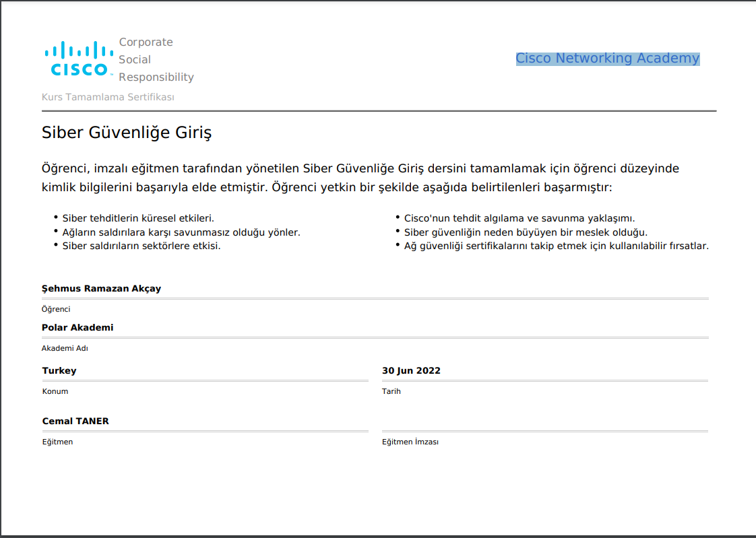756x538 pixels.
Task: Click 'Kurs Tamamlama Sertifikası' subtitle
Action: click(x=108, y=97)
